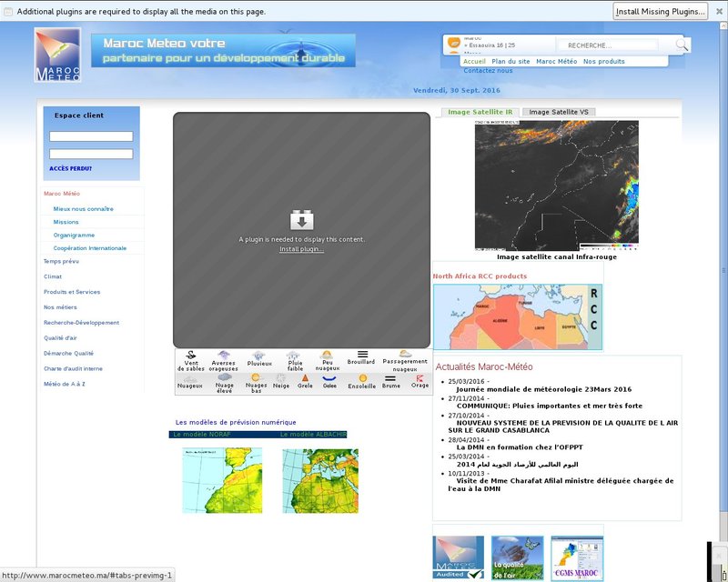
Task: Close the missing plugins notification bar
Action: point(719,11)
